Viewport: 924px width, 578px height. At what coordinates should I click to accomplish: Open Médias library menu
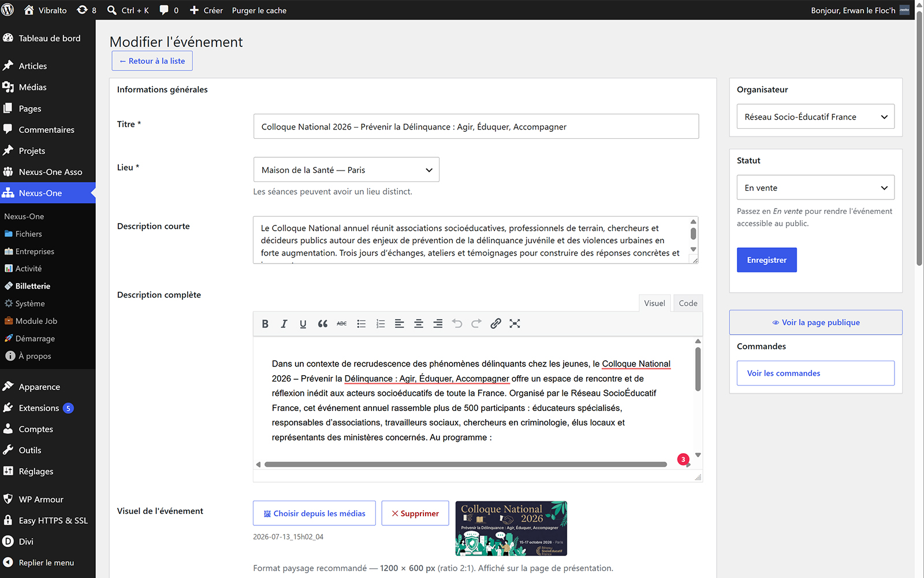48,87
